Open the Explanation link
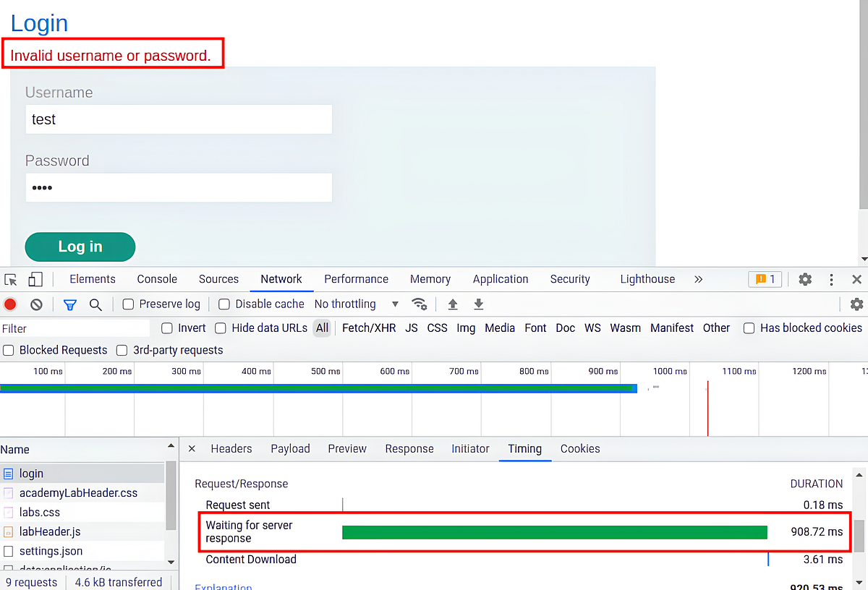 point(223,586)
